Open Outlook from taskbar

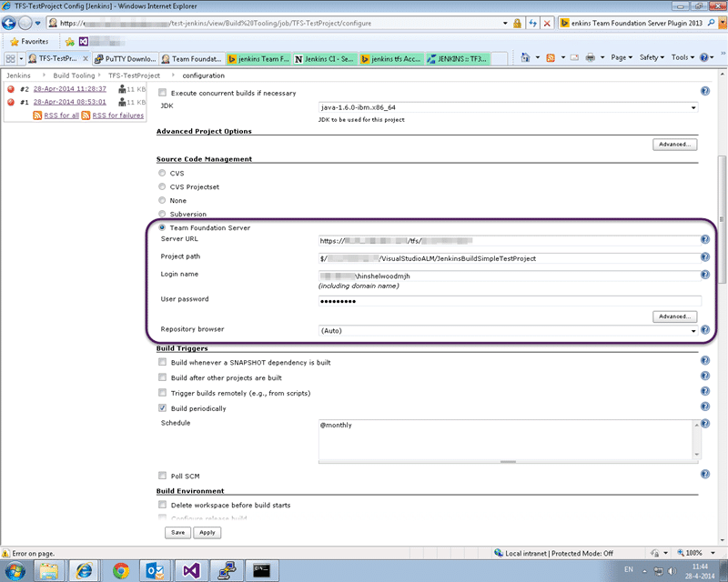[155, 570]
